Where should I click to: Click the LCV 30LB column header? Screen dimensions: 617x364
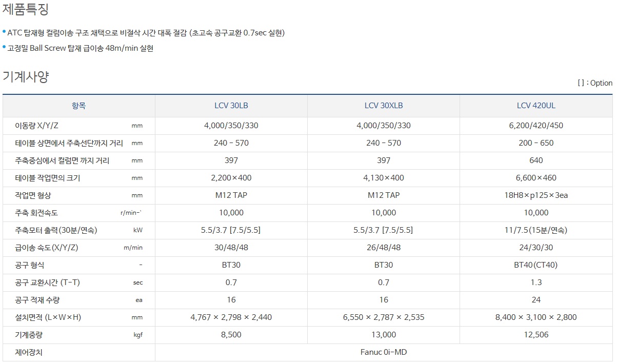(231, 106)
